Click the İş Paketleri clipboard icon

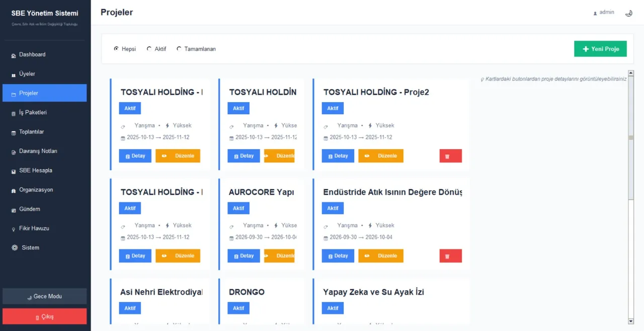[x=14, y=113]
